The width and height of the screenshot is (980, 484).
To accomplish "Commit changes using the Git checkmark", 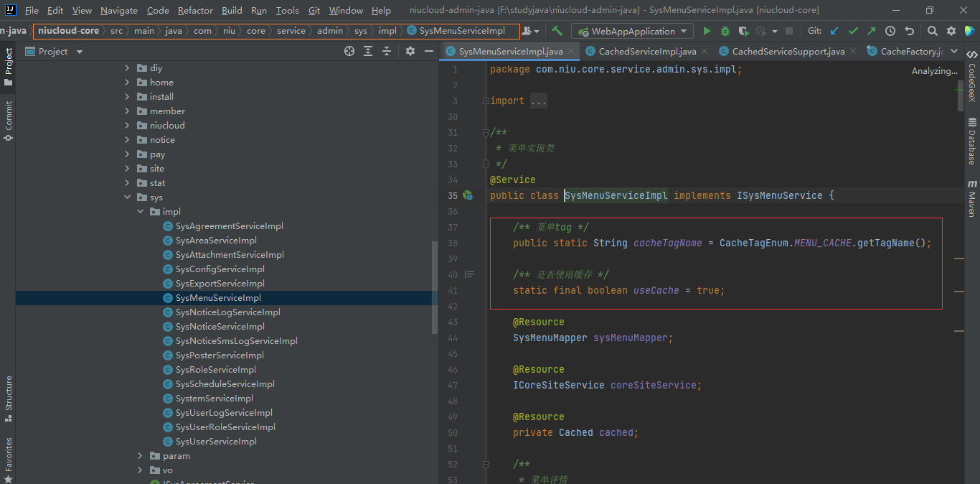I will click(x=853, y=31).
